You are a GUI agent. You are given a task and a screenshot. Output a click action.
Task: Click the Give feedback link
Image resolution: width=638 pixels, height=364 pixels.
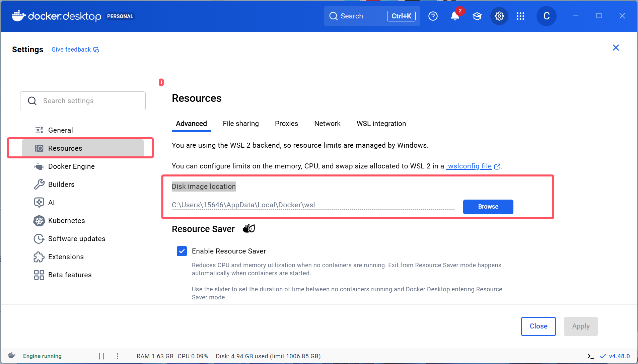(71, 50)
